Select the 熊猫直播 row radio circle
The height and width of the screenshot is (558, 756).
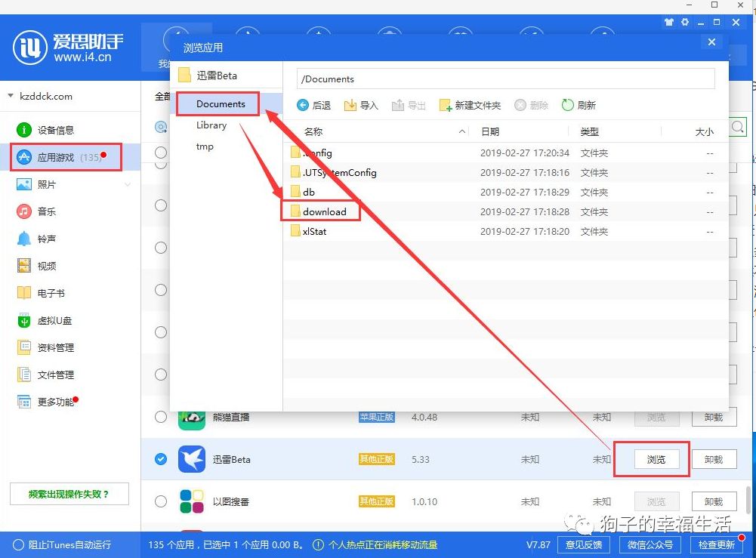click(161, 417)
